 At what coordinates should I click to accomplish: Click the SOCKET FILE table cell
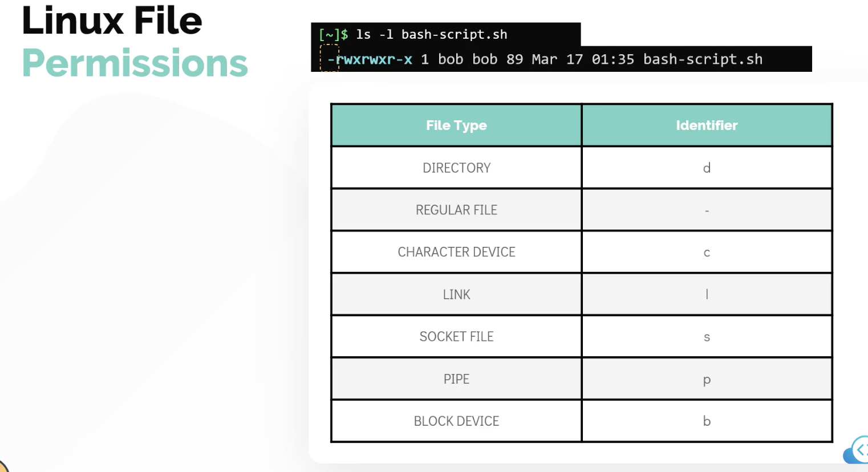click(456, 336)
